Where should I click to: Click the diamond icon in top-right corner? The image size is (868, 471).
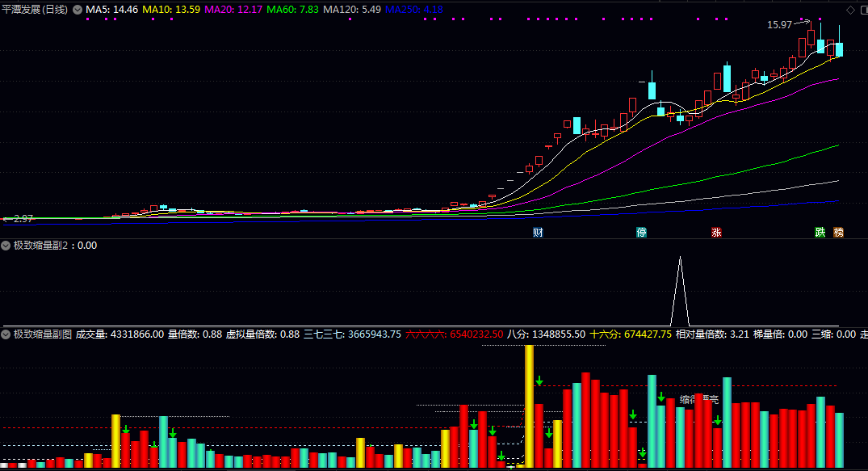[849, 10]
